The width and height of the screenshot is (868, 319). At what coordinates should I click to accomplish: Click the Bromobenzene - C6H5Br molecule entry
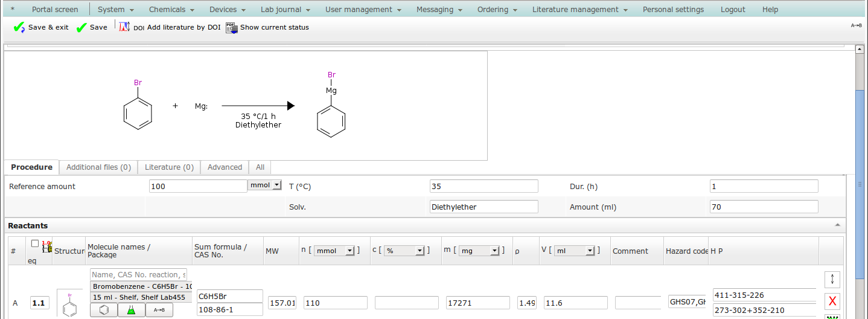(x=142, y=286)
